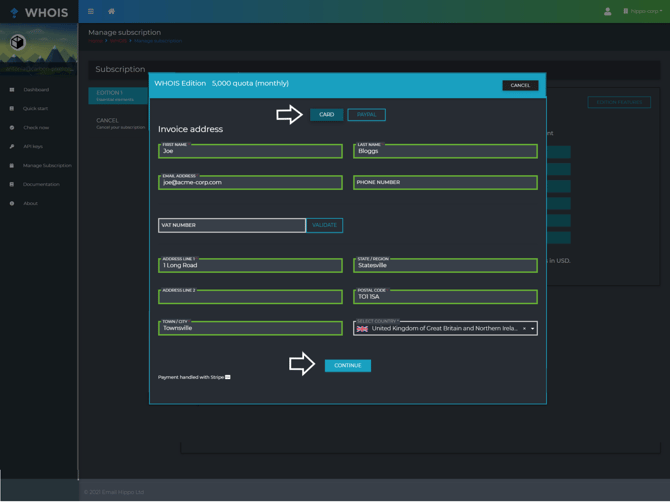Click the Documentation sidebar icon

click(x=12, y=185)
